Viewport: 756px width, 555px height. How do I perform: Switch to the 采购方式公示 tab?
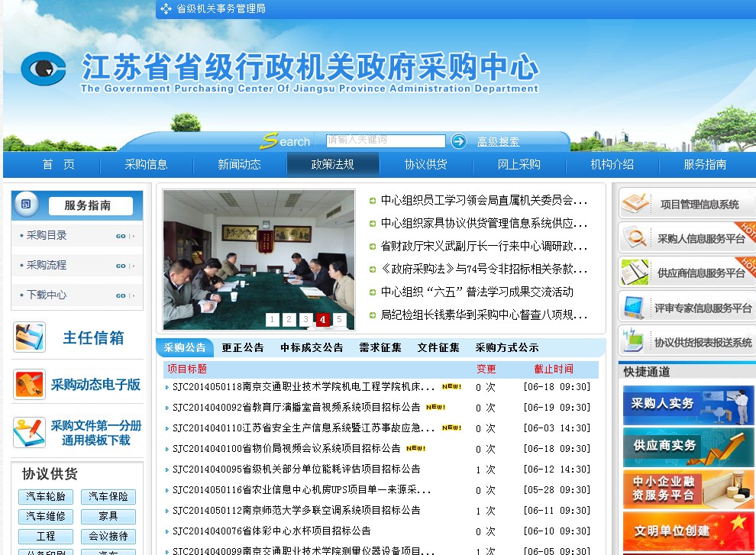507,347
